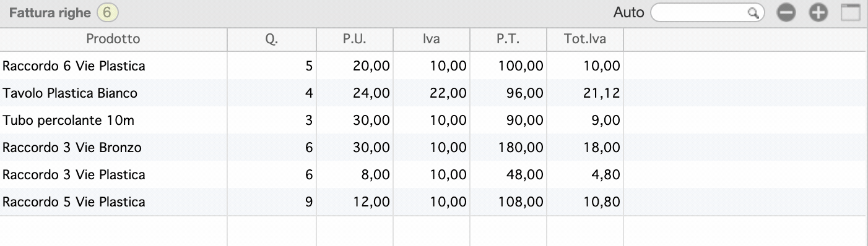868x246 pixels.
Task: Select the Tubo percolante 10m row
Action: [433, 120]
